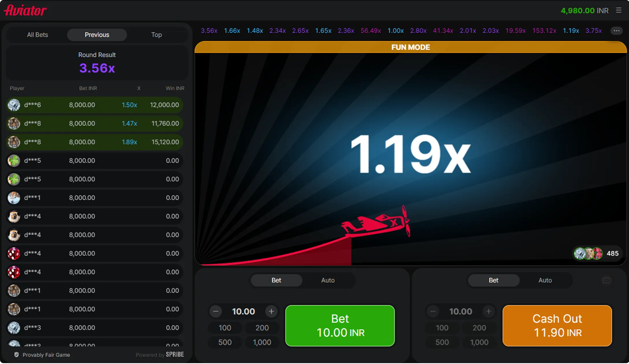
Task: Switch left panel to Auto mode
Action: [x=328, y=280]
